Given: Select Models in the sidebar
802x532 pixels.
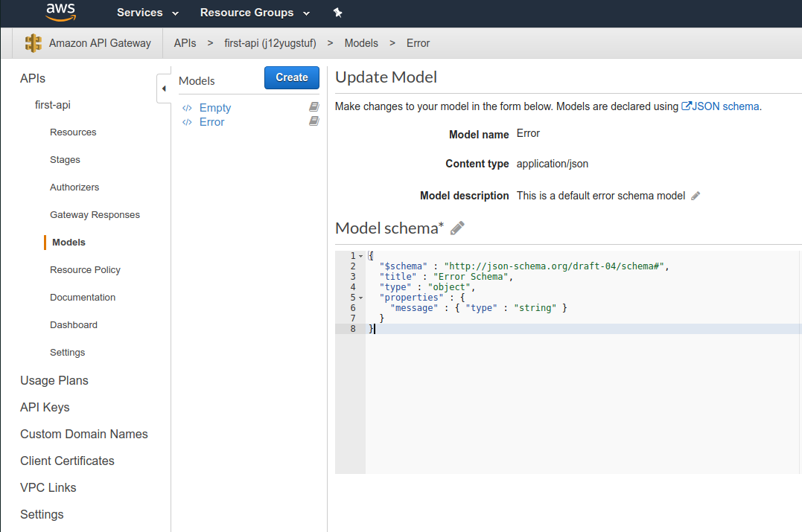Looking at the screenshot, I should point(69,243).
